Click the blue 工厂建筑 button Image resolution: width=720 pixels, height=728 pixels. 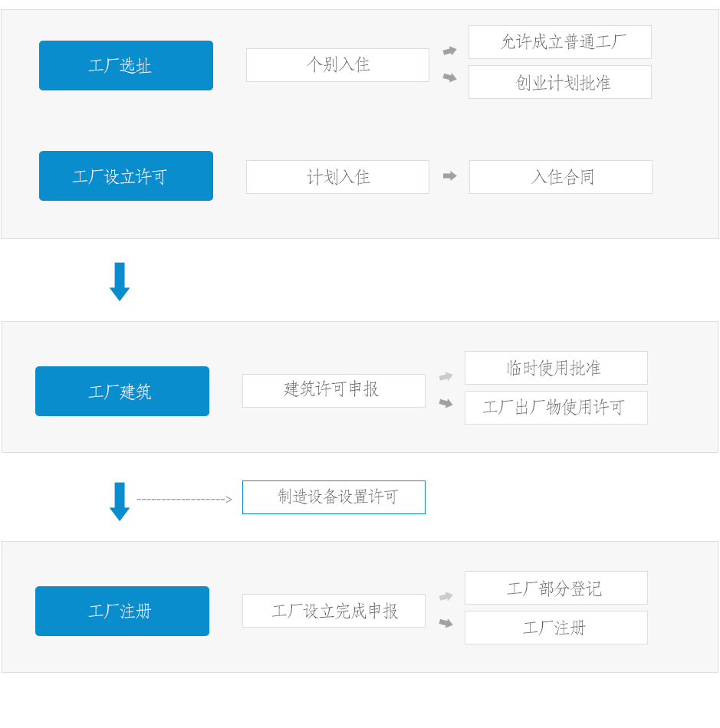pos(122,392)
